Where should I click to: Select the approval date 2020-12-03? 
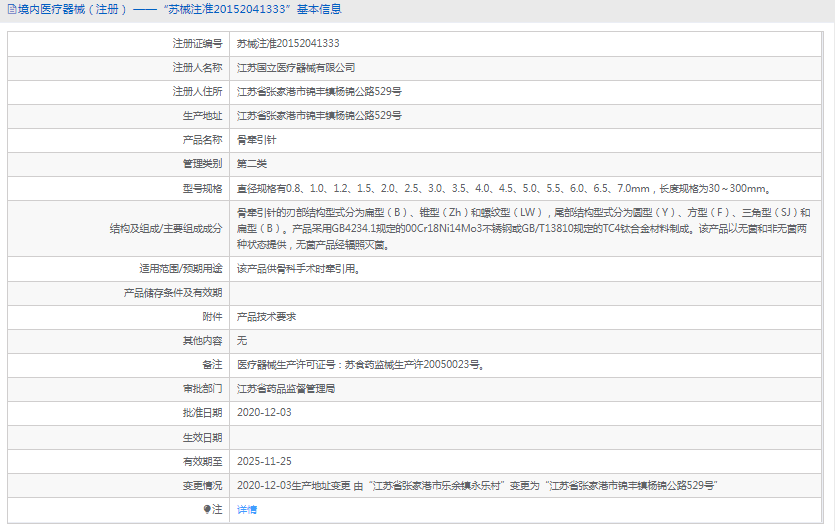click(x=264, y=413)
